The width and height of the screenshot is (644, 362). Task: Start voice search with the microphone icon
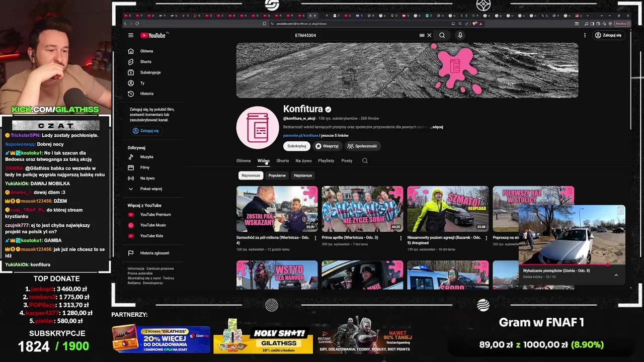point(460,35)
